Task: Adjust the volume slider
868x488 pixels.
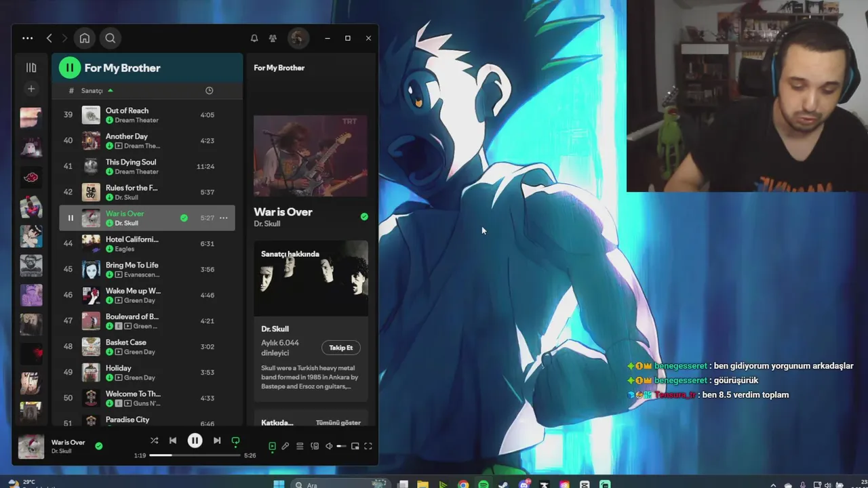Action: click(x=341, y=446)
